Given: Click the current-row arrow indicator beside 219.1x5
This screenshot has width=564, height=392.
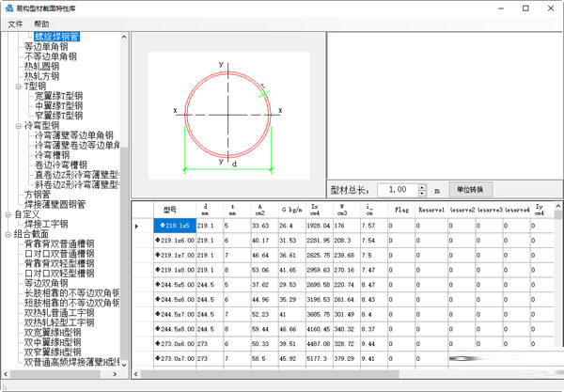Looking at the screenshot, I should pyautogui.click(x=137, y=226).
